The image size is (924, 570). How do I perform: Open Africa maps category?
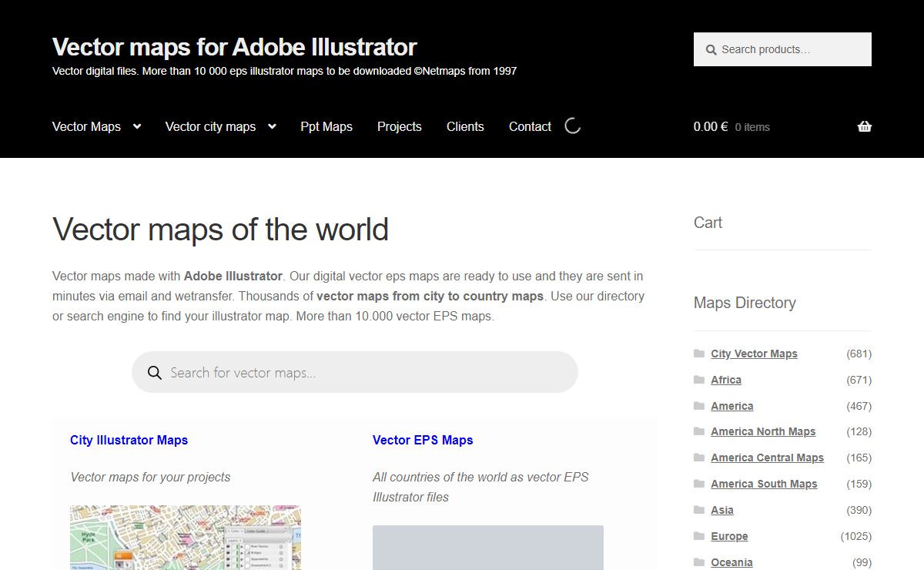726,380
